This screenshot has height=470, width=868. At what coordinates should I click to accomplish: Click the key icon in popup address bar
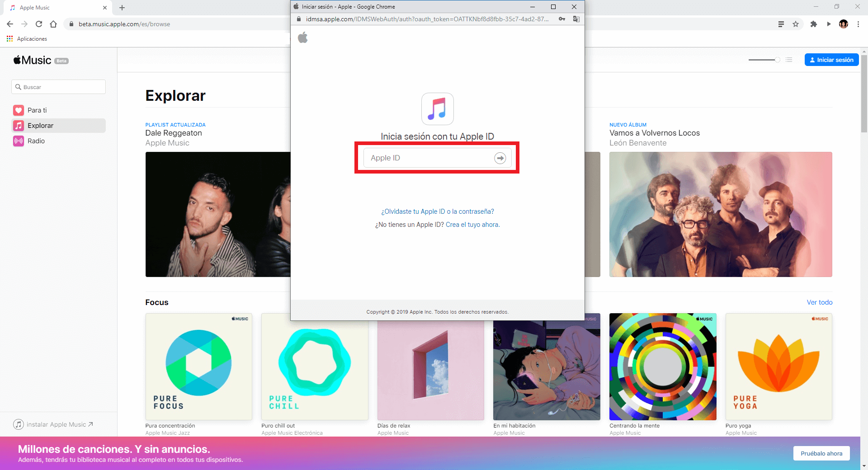pos(561,19)
